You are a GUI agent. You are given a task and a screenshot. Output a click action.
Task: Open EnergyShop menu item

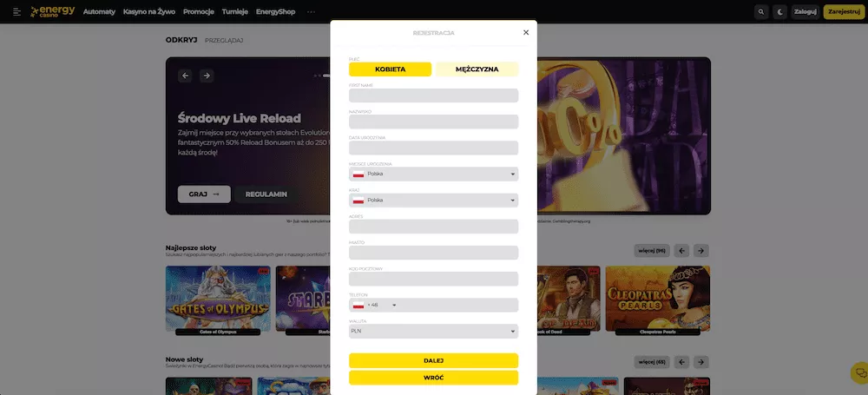(276, 11)
